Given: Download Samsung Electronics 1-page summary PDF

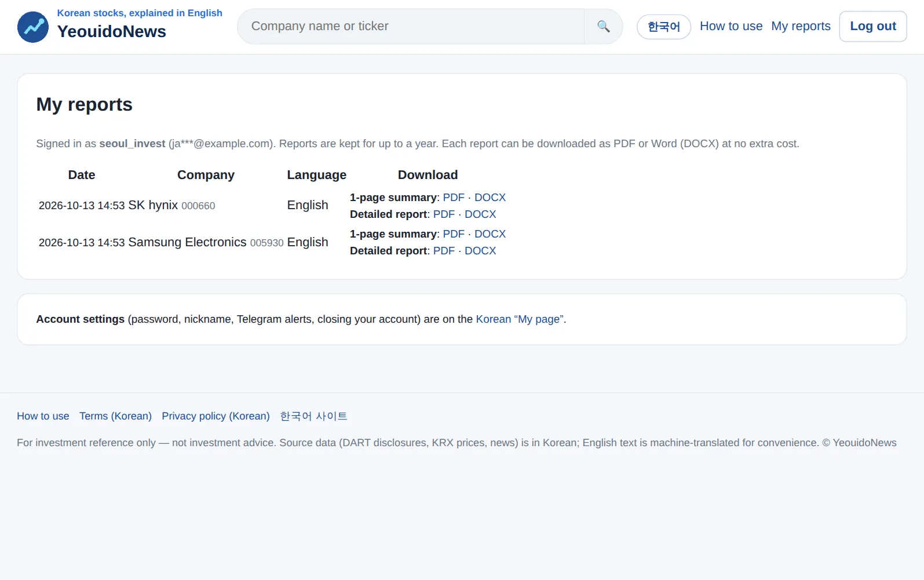Looking at the screenshot, I should (x=454, y=234).
